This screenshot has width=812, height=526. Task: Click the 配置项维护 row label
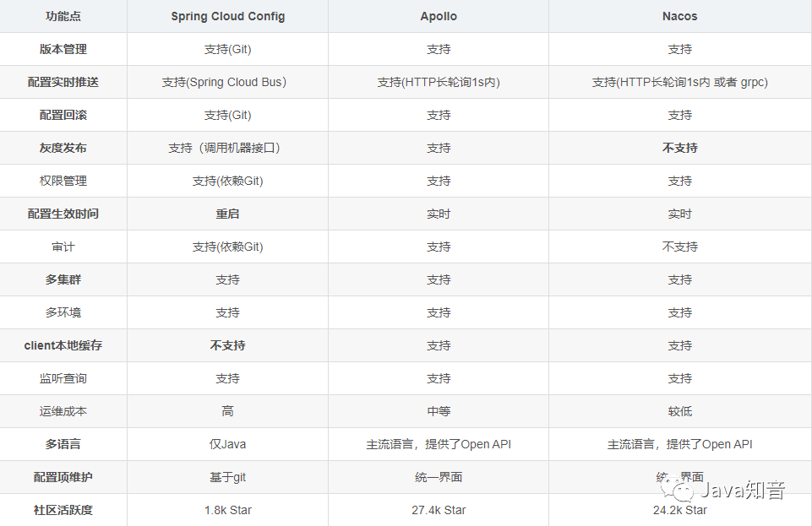63,477
